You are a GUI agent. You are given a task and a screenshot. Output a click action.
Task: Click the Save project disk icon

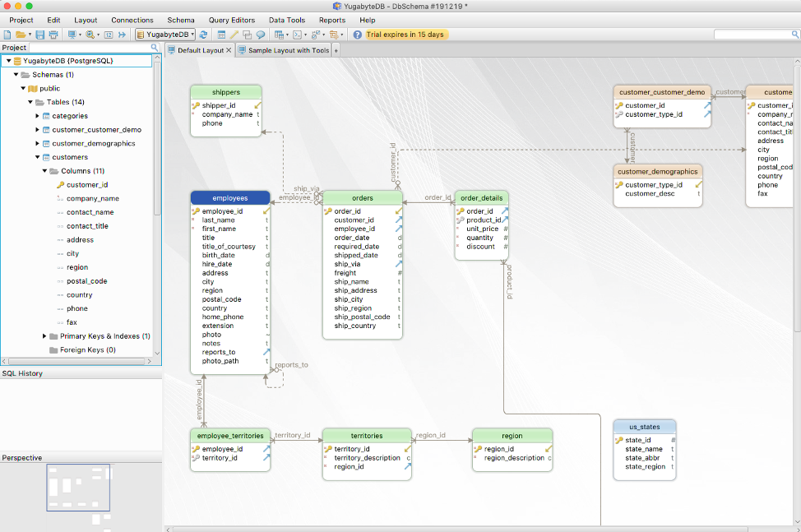click(40, 35)
